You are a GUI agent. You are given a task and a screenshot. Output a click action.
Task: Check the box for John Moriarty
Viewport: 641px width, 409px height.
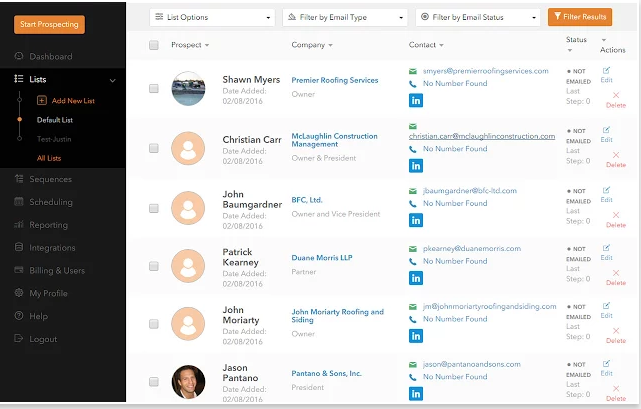[x=154, y=324]
